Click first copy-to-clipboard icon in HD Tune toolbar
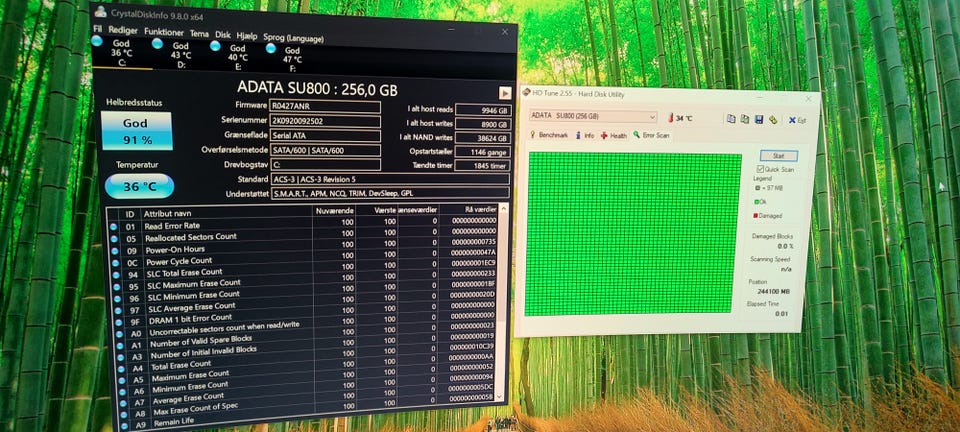 (730, 119)
